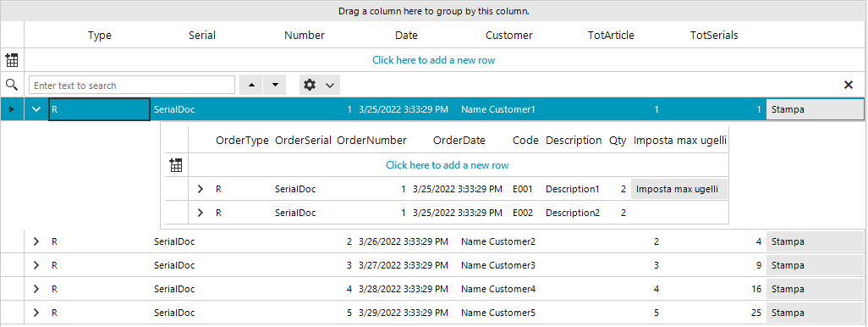Sort by the Customer column header

[509, 36]
